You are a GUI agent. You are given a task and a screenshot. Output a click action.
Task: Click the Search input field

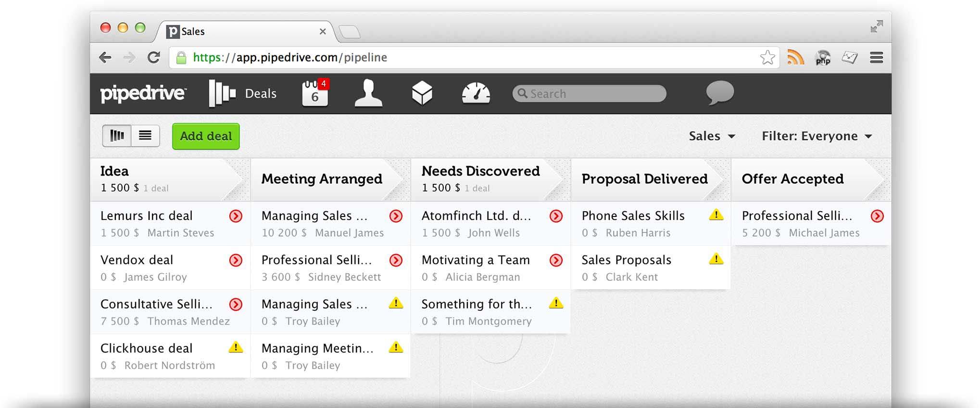590,93
